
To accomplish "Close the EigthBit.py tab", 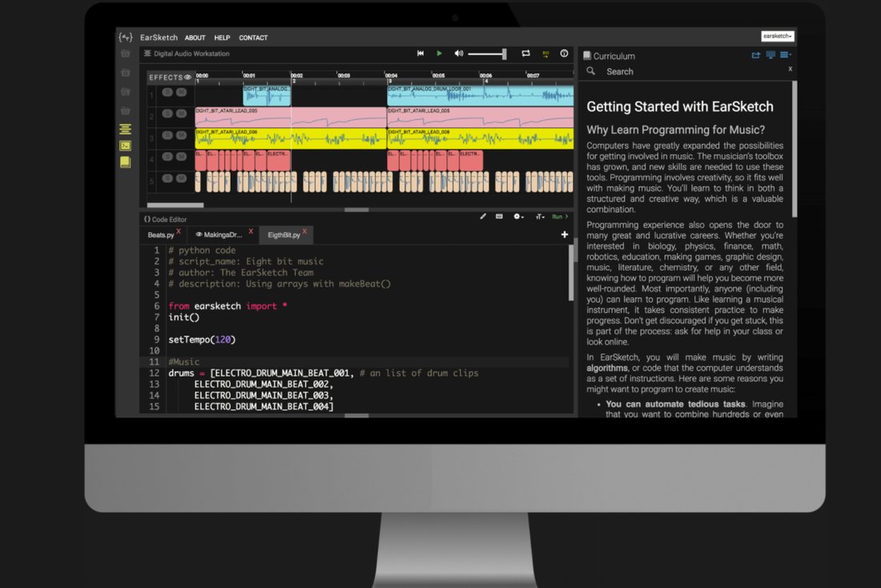I will (304, 231).
